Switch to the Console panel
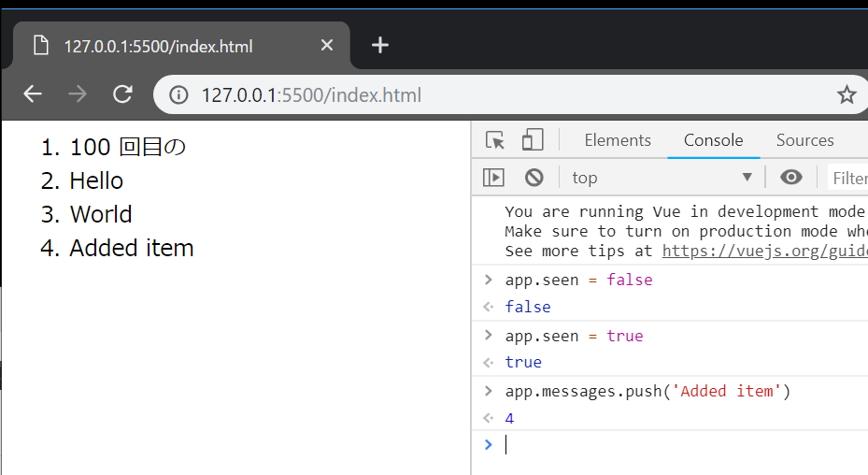The height and width of the screenshot is (475, 868). pos(713,140)
